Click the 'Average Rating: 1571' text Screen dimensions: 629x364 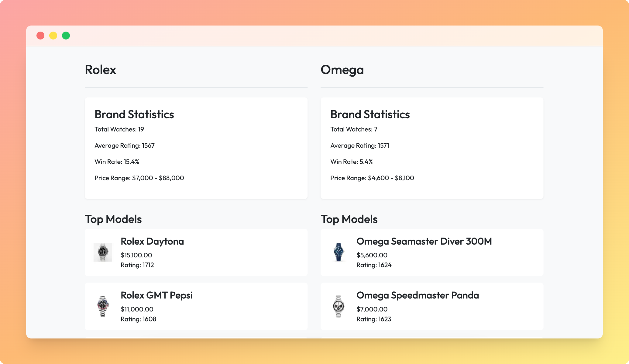coord(360,146)
